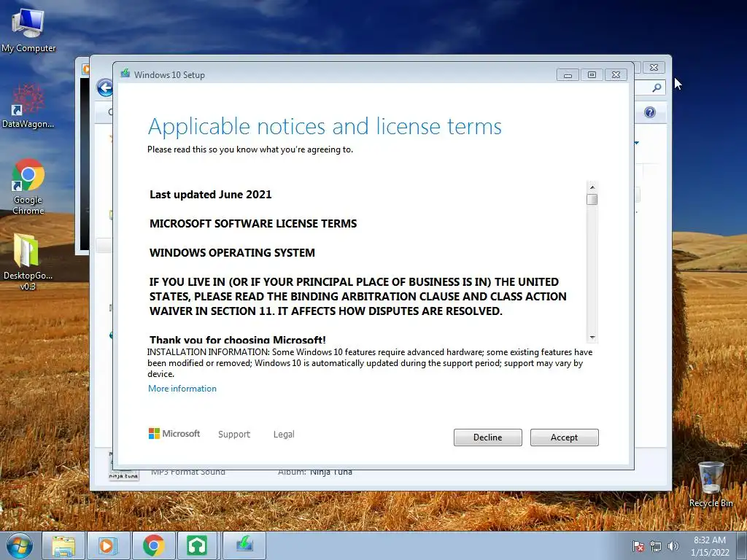This screenshot has width=747, height=560.
Task: Click the 'MICROSOFT SOFTWARE LICENSE TERMS' heading
Action: click(x=253, y=223)
